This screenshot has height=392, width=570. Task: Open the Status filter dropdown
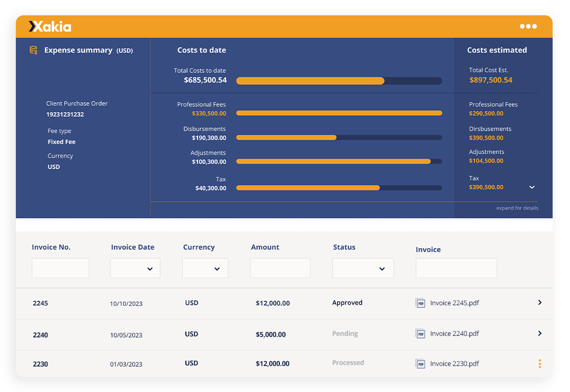(363, 268)
